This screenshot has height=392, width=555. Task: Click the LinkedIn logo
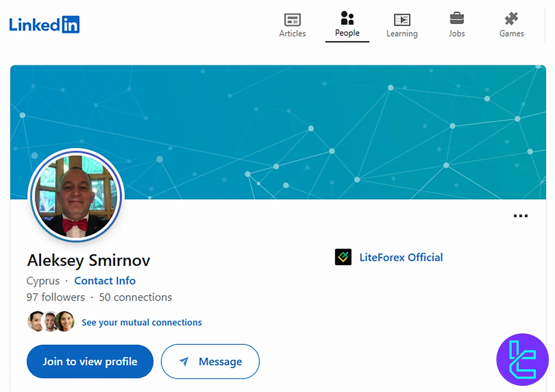tap(44, 24)
